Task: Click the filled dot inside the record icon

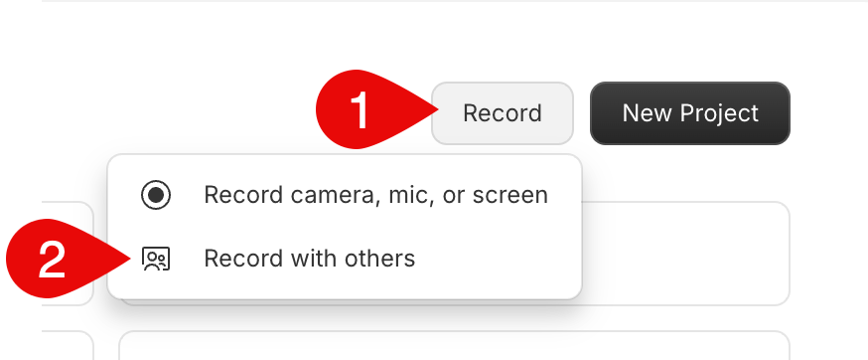Action: (x=156, y=195)
